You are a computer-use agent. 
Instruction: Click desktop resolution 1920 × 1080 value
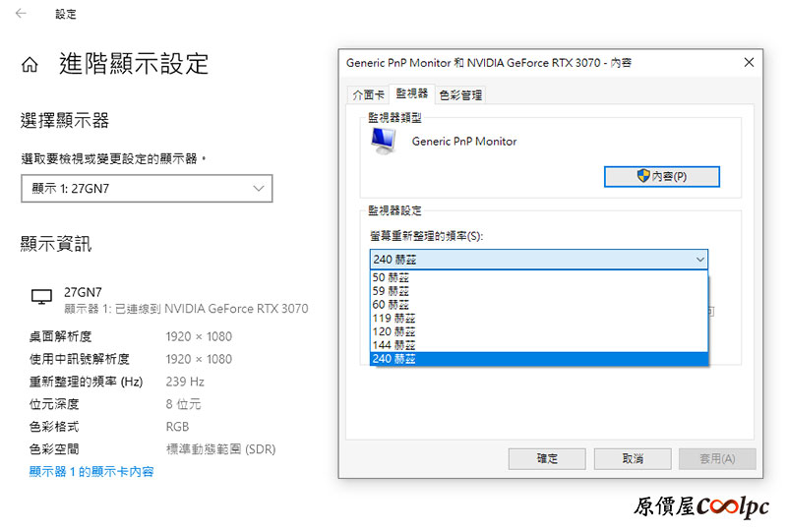point(199,336)
